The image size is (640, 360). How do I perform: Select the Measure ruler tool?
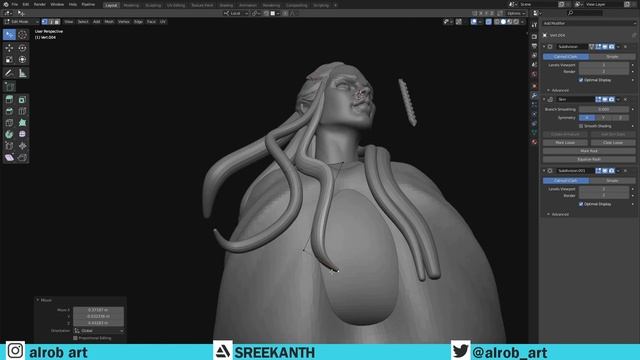22,73
